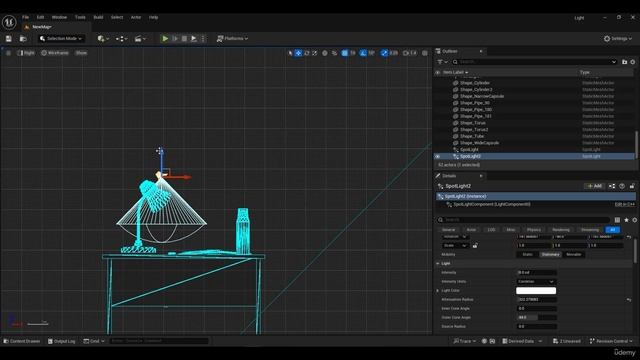The width and height of the screenshot is (640, 360).
Task: Click Blueprint/Add Script icon next to Add
Action: coord(612,186)
